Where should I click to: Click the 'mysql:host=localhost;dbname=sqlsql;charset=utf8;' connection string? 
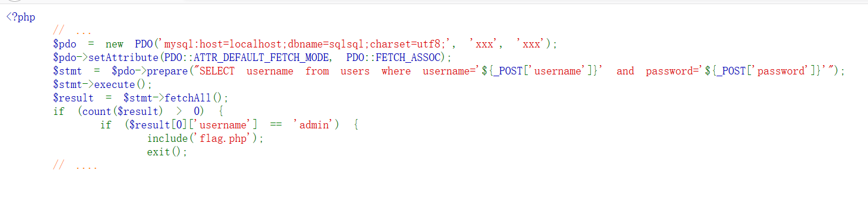click(x=305, y=44)
